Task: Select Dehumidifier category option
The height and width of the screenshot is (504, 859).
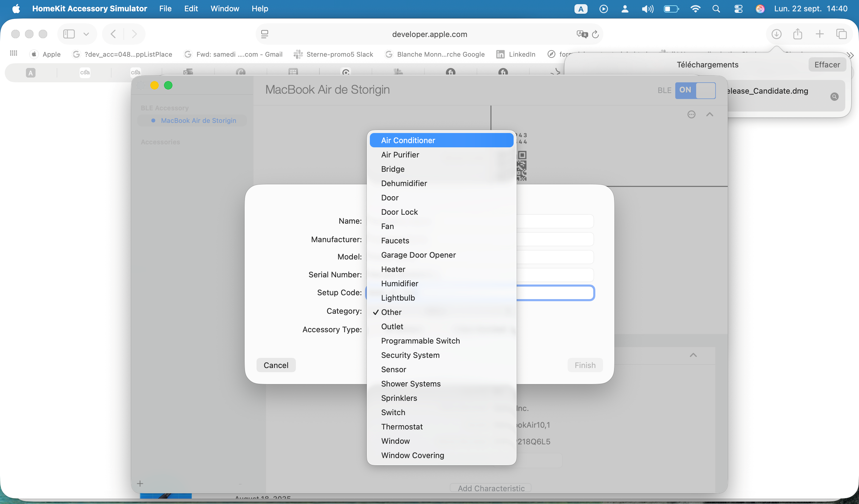Action: 441,183
